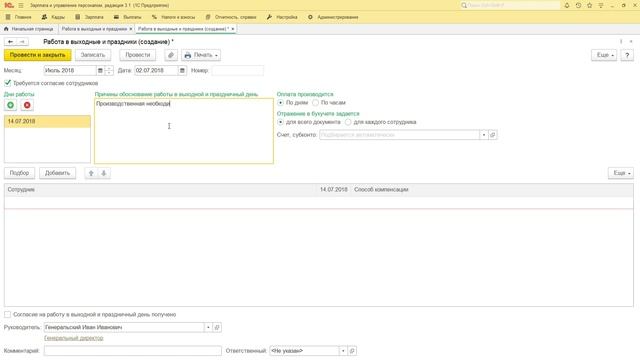Click the paperclip attached files icon
The width and height of the screenshot is (640, 360).
[x=171, y=55]
